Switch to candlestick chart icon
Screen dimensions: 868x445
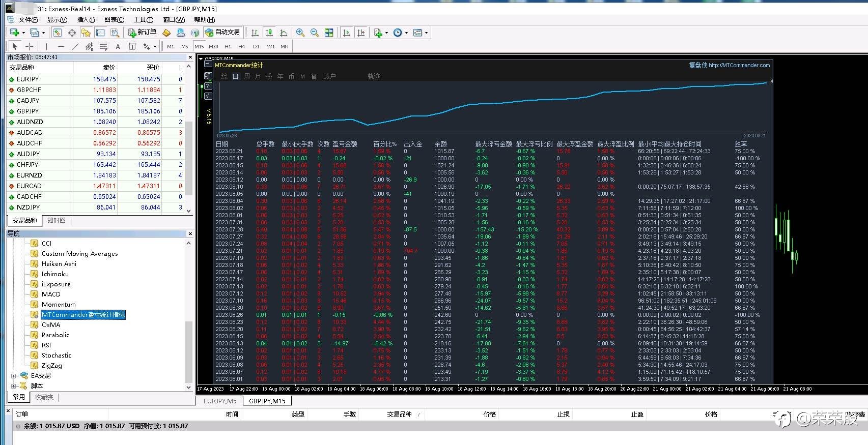click(269, 33)
